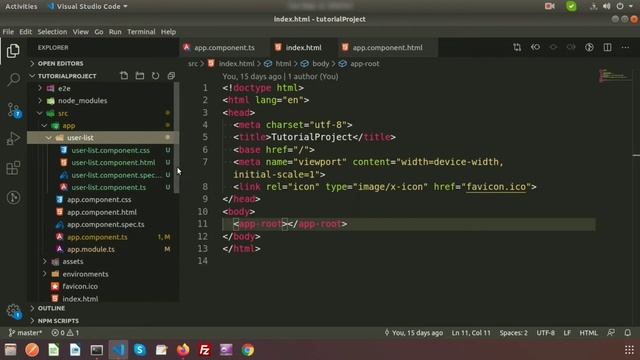This screenshot has width=640, height=360.
Task: Open the Visual Studio Code app menu
Action: (x=87, y=6)
